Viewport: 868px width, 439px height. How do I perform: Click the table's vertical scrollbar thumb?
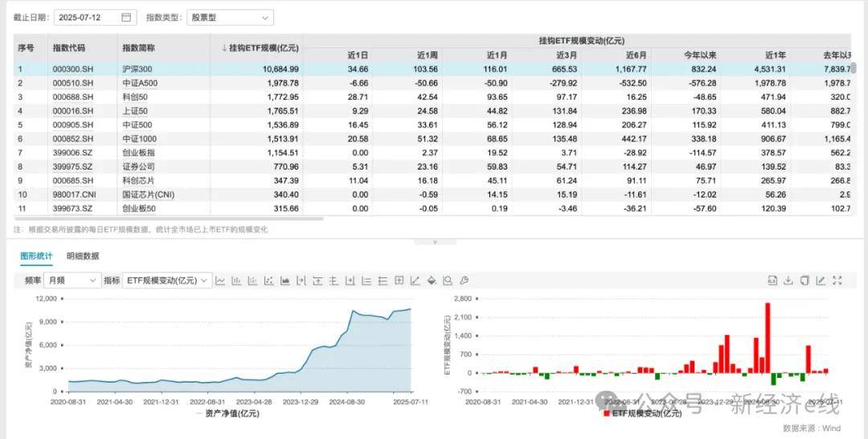coord(853,68)
